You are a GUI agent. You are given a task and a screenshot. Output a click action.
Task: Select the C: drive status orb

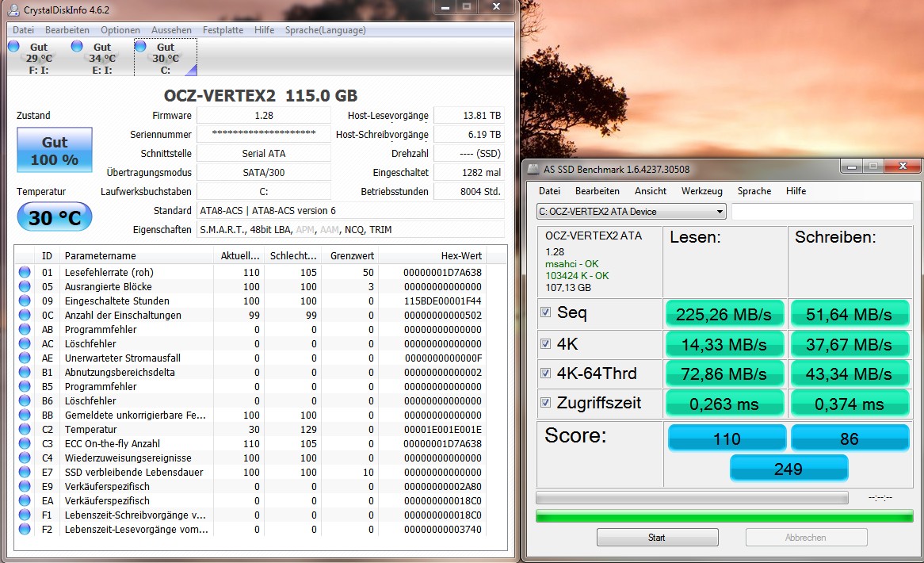click(x=141, y=46)
